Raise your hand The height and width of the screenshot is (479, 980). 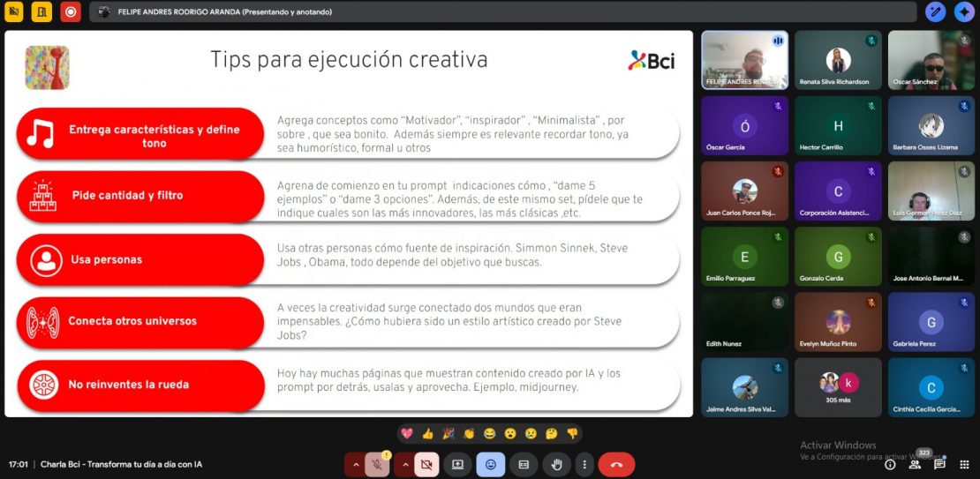click(556, 464)
